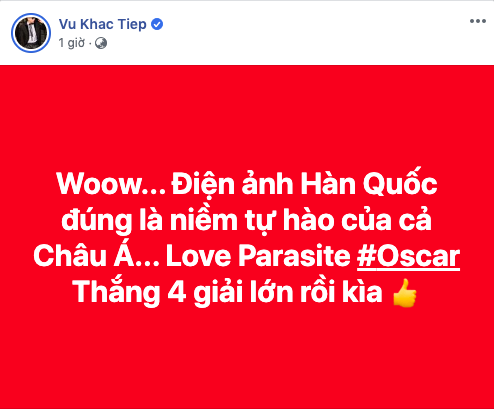This screenshot has height=411, width=494.
Task: Click the word 'Parasite' in the post
Action: (295, 256)
